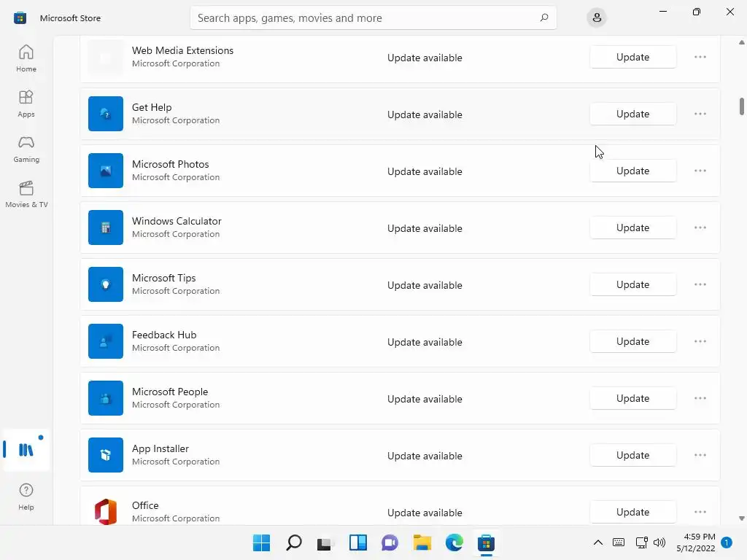Image resolution: width=747 pixels, height=560 pixels.
Task: Click the Windows Calculator title
Action: (x=177, y=221)
